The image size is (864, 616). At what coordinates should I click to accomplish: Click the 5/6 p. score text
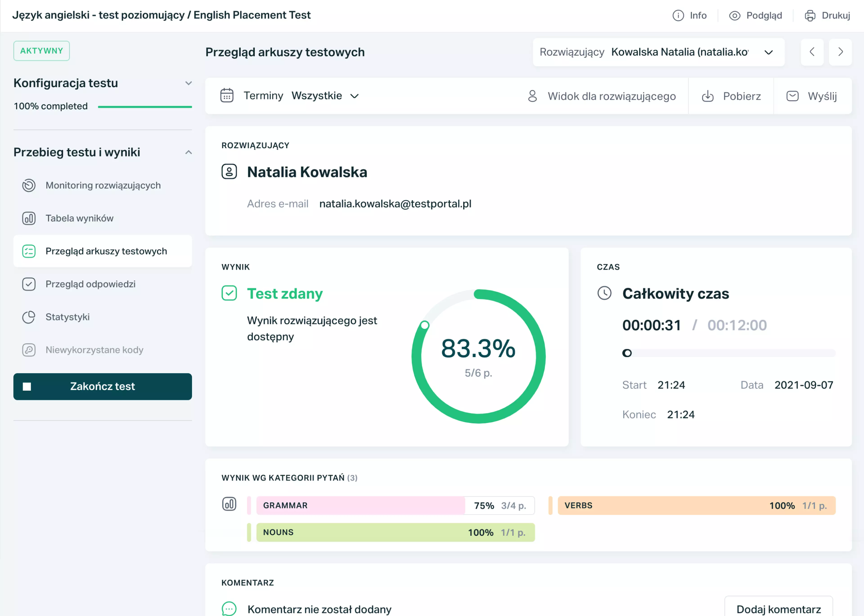[x=478, y=373]
